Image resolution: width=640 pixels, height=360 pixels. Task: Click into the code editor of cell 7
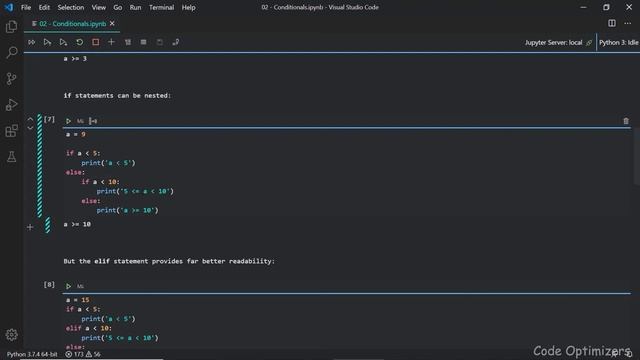coord(347,172)
